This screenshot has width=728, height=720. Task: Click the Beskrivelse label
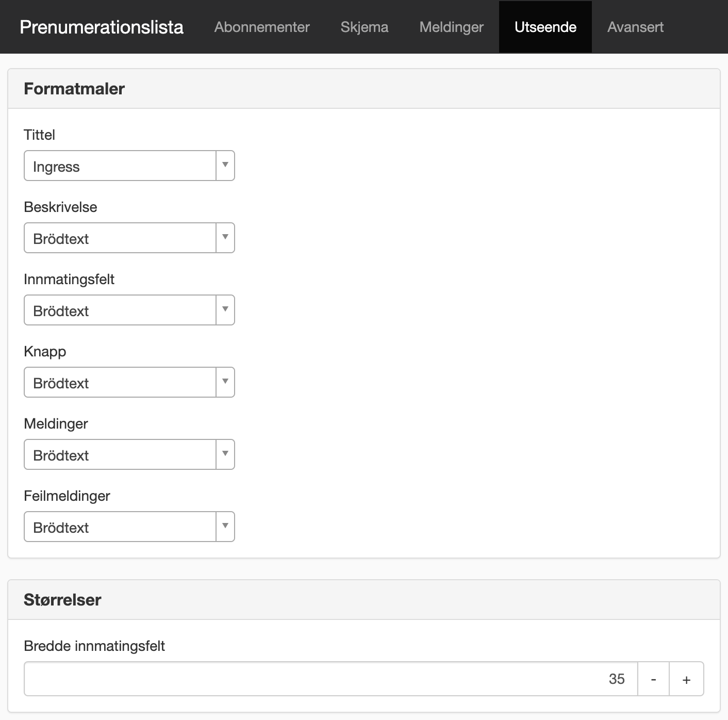pyautogui.click(x=60, y=207)
